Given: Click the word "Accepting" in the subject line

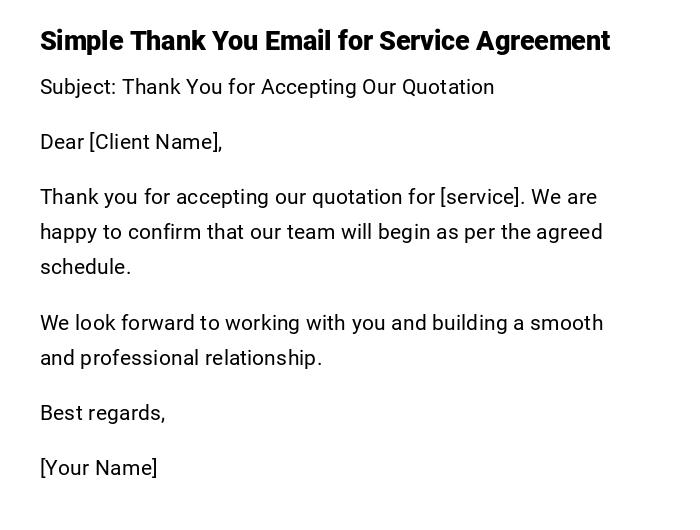Looking at the screenshot, I should coord(308,87).
